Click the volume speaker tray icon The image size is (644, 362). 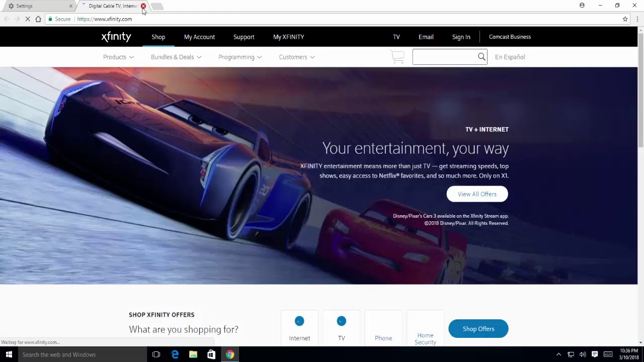pyautogui.click(x=583, y=354)
